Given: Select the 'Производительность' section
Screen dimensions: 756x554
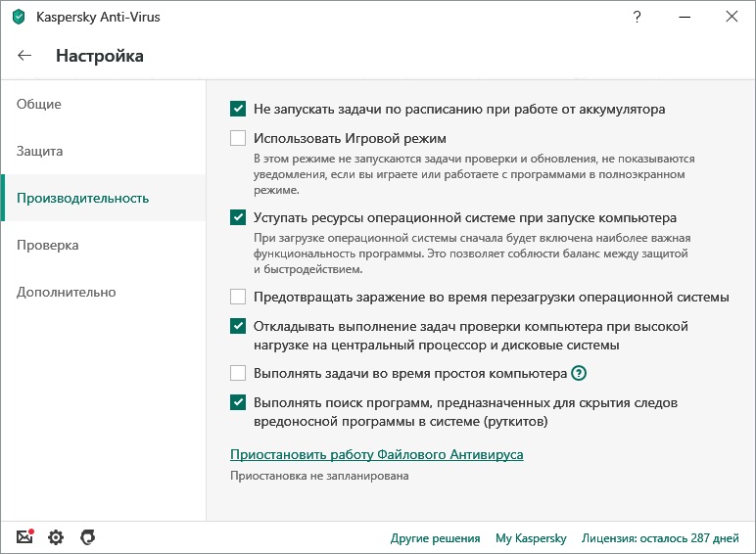Looking at the screenshot, I should 104,198.
